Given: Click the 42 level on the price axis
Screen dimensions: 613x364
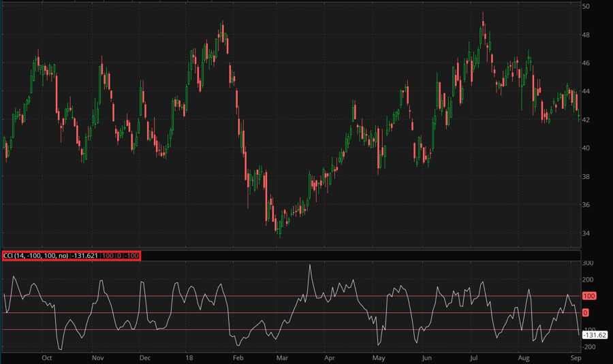Looking at the screenshot, I should point(585,120).
